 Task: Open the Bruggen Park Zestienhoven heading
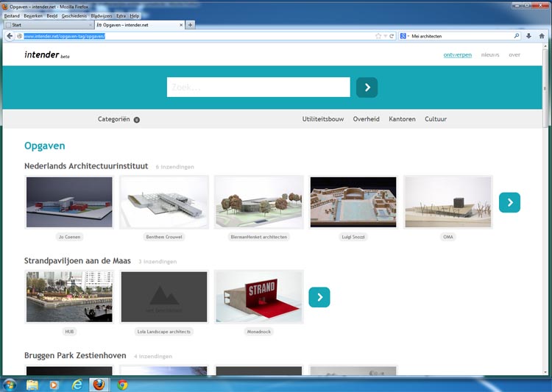75,355
